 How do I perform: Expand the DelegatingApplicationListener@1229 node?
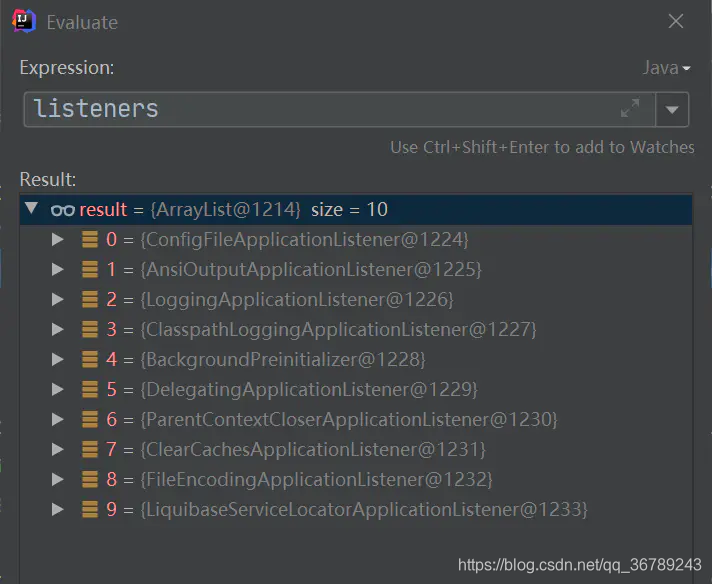click(x=57, y=389)
